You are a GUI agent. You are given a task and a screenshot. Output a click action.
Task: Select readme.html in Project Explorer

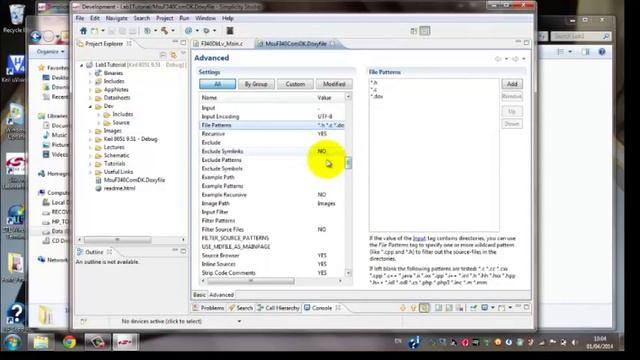click(x=115, y=189)
